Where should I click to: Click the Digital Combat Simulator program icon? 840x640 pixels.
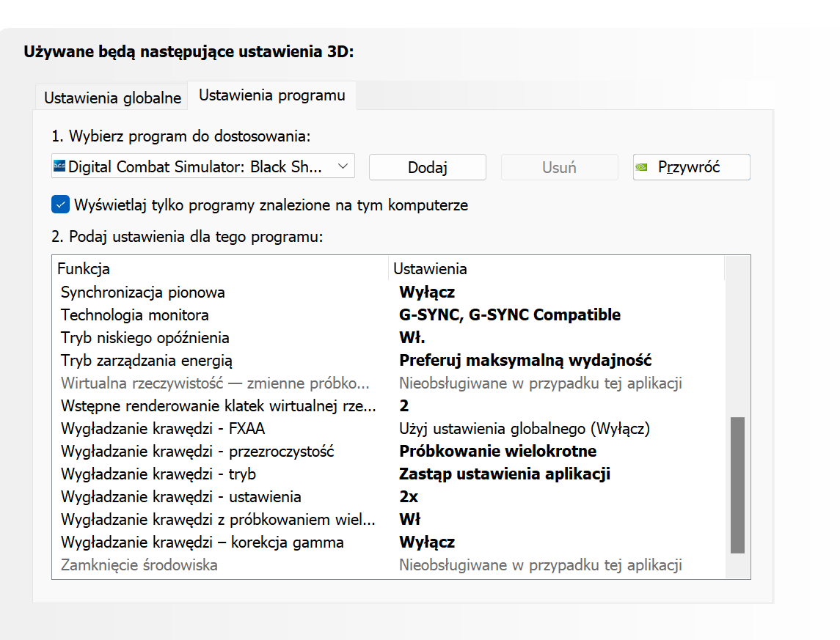[59, 166]
